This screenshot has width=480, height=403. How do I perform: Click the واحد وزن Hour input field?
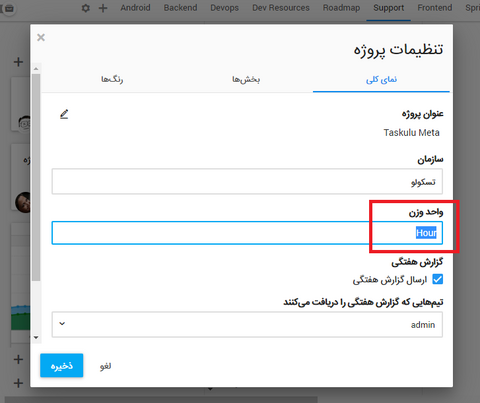pyautogui.click(x=247, y=233)
